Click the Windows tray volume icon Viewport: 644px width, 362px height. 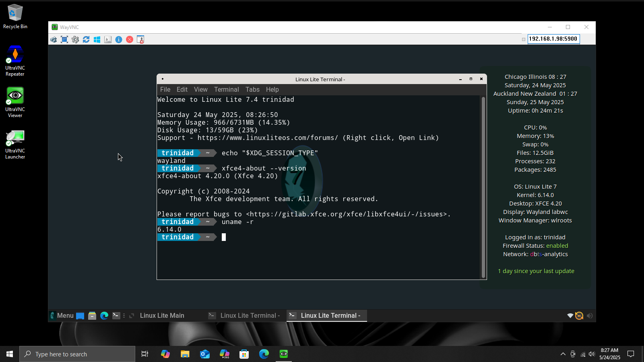point(592,354)
